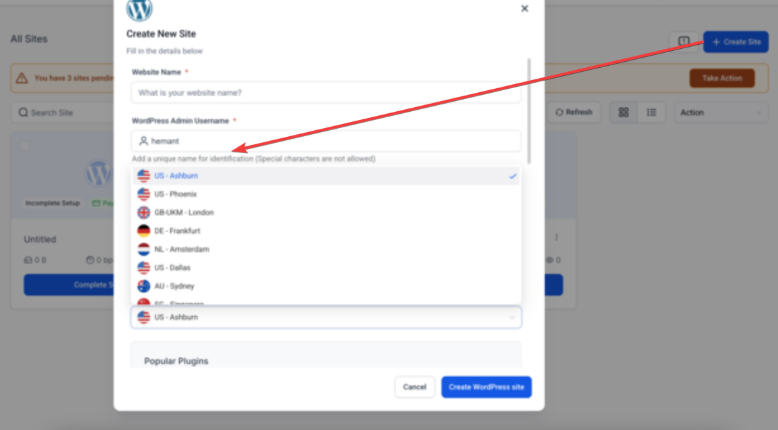This screenshot has width=778, height=430.
Task: Select US - Dallas from the list
Action: click(326, 267)
